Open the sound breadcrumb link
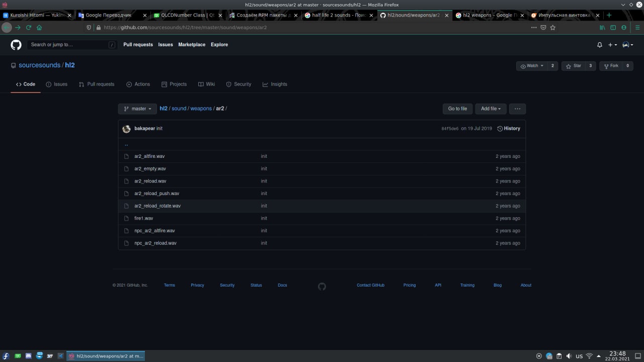The height and width of the screenshot is (362, 644). tap(179, 109)
